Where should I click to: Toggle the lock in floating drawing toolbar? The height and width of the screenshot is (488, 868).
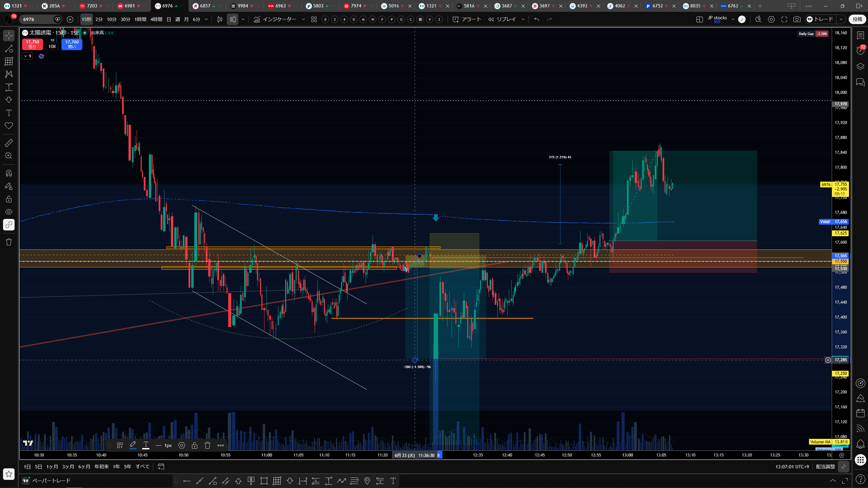[194, 445]
